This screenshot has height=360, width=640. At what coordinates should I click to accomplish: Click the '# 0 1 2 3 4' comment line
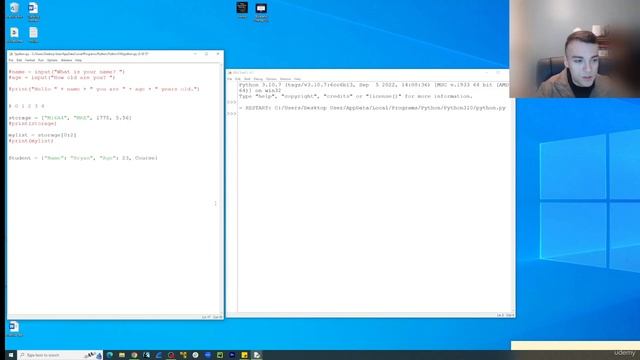point(27,106)
